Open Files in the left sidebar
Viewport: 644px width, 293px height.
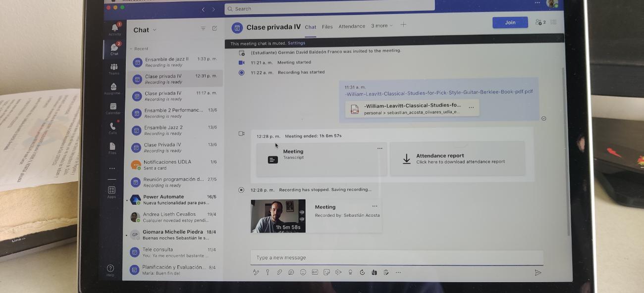click(112, 148)
